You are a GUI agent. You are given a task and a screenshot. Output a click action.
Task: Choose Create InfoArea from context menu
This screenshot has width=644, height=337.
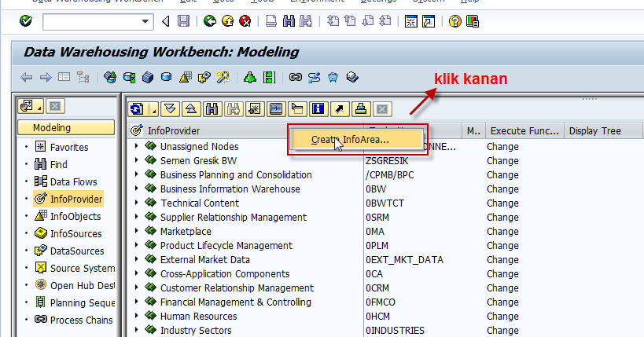point(356,140)
